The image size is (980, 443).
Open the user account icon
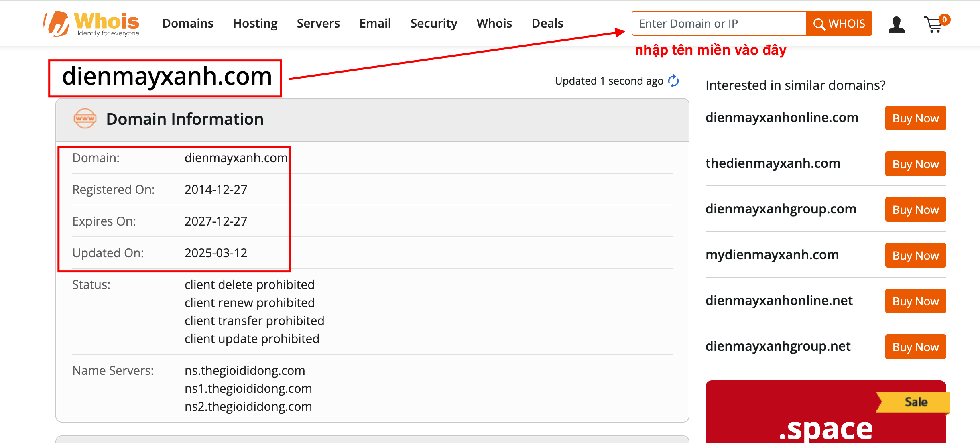coord(896,24)
